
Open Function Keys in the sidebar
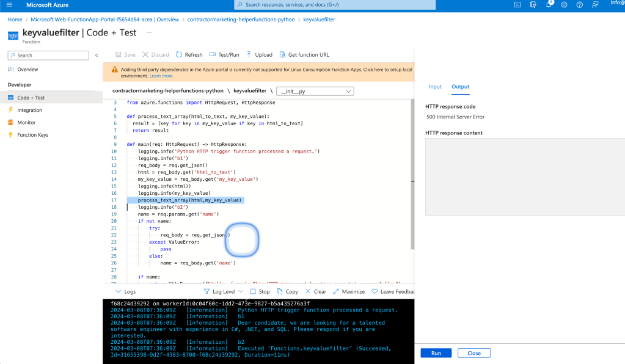coord(32,134)
